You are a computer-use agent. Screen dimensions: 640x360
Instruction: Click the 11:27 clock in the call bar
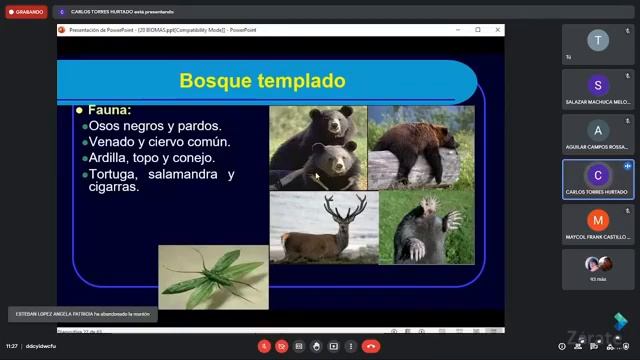tap(12, 346)
